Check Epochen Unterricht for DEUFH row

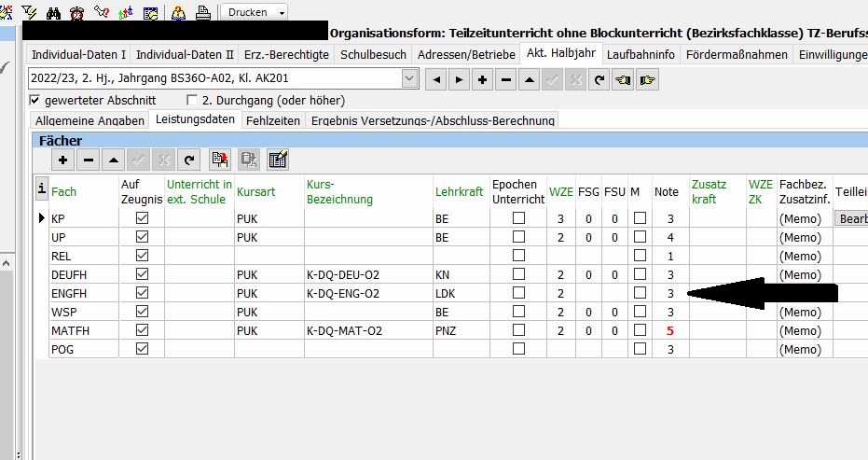click(x=518, y=274)
